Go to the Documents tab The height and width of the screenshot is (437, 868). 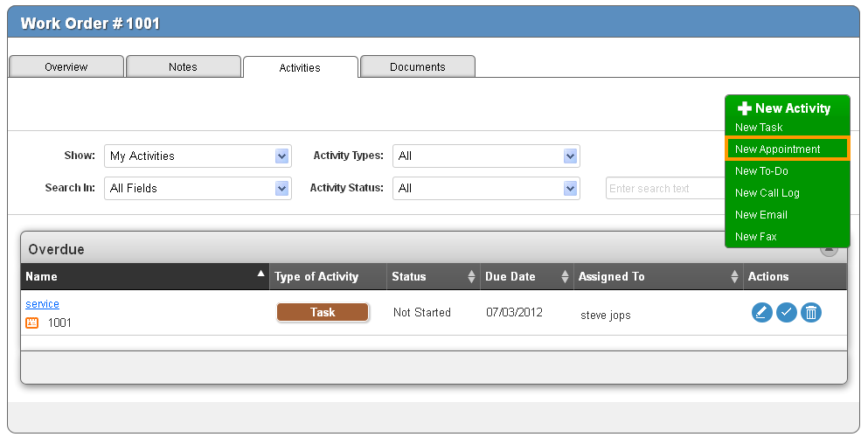point(418,67)
